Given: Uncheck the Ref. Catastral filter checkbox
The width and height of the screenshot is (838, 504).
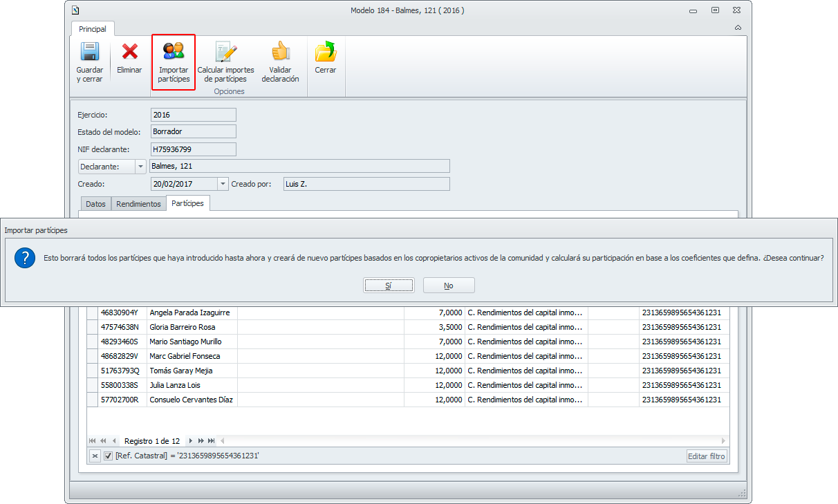Looking at the screenshot, I should [x=108, y=456].
